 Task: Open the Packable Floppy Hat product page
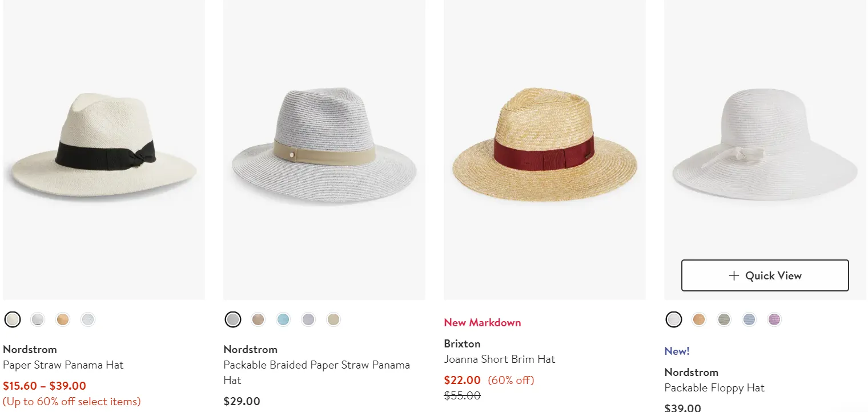(x=714, y=387)
